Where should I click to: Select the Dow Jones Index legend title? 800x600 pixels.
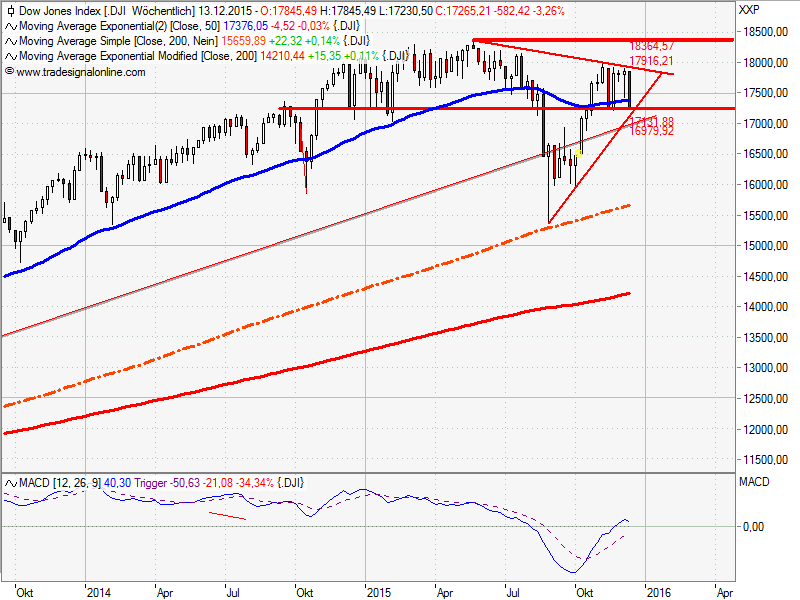click(x=58, y=9)
